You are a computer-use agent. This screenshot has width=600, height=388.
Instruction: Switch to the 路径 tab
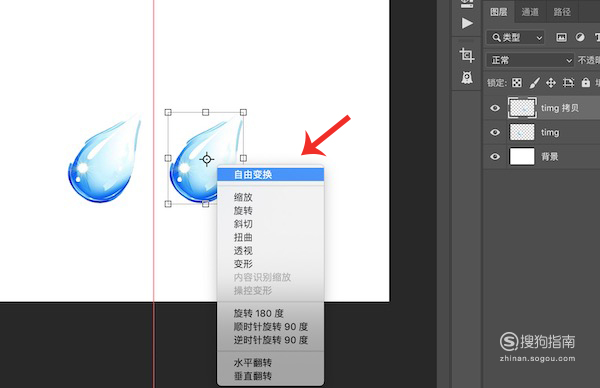point(562,12)
